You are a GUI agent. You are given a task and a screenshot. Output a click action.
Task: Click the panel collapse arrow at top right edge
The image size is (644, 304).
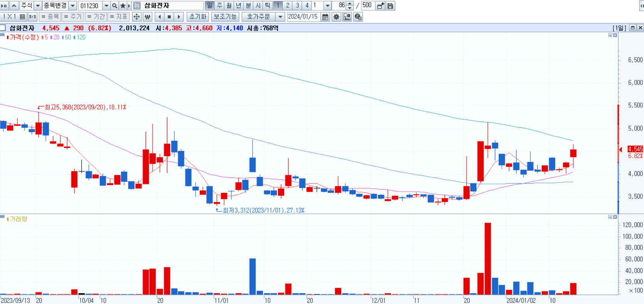click(642, 6)
